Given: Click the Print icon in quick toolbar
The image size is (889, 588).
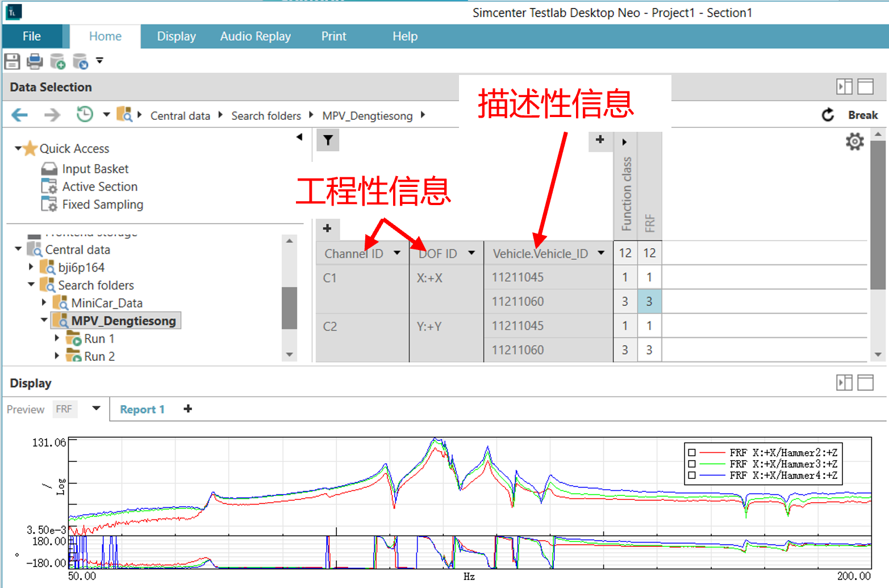Looking at the screenshot, I should tap(35, 61).
